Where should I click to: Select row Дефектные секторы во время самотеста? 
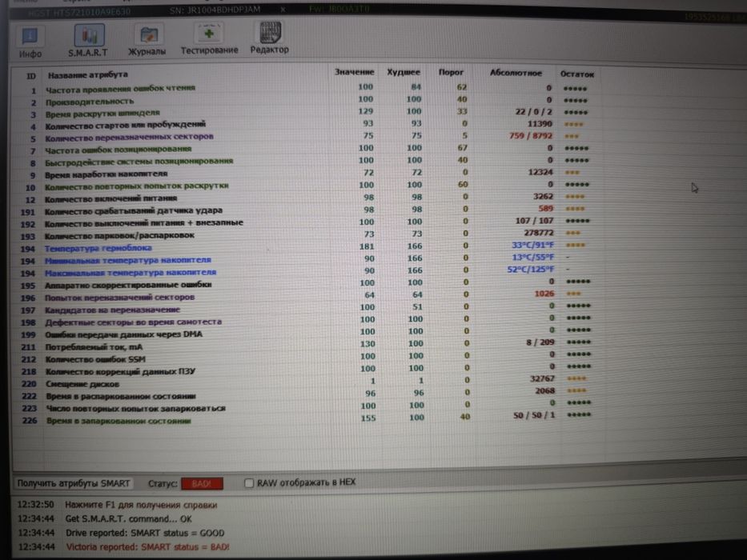coord(307,321)
